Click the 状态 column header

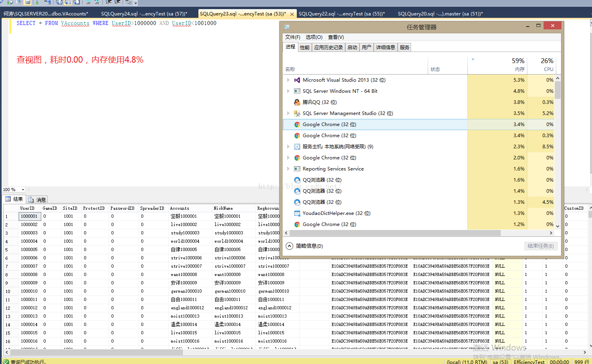click(x=448, y=65)
